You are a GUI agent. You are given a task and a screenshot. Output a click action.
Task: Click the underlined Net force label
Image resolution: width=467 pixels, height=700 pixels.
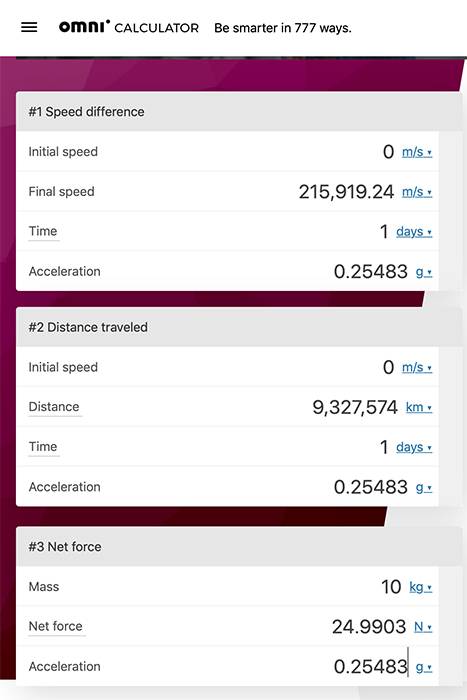pos(55,626)
